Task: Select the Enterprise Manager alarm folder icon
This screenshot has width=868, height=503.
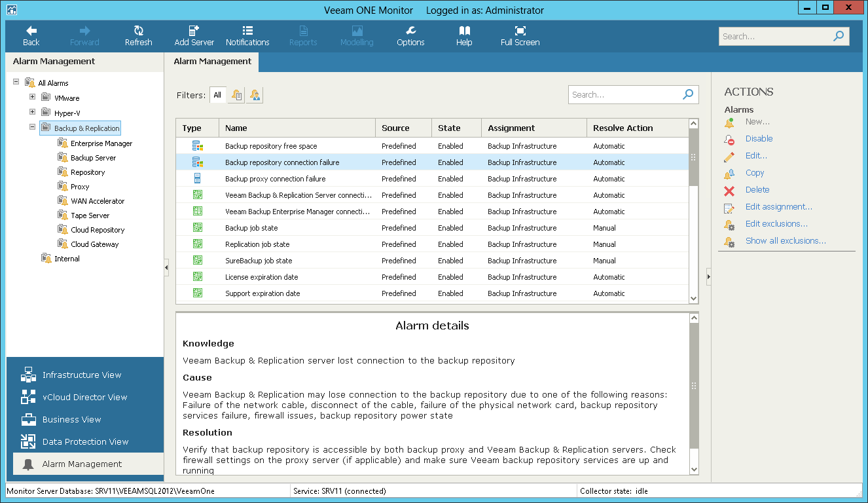Action: pyautogui.click(x=63, y=143)
